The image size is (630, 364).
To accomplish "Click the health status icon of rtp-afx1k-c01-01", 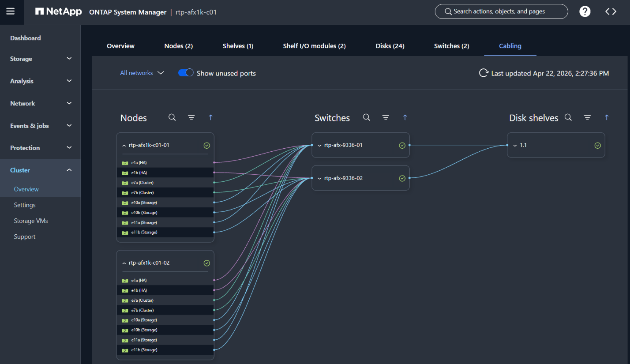I will coord(206,145).
